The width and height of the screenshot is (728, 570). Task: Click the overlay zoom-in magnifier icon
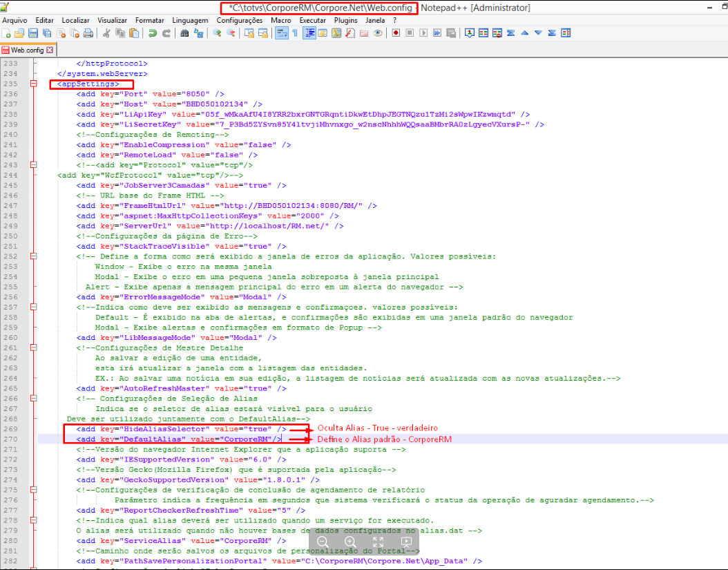[x=351, y=542]
